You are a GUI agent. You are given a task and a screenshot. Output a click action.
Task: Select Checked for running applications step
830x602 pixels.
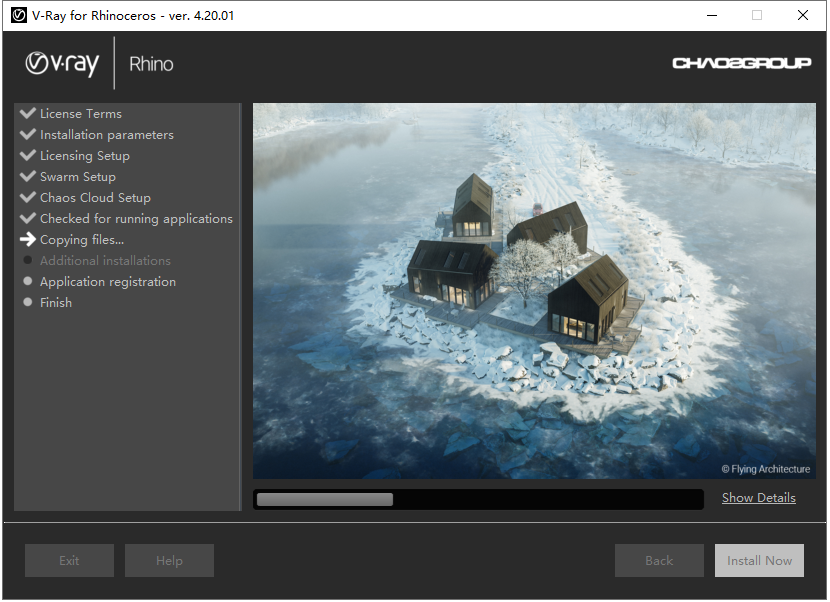tap(137, 219)
